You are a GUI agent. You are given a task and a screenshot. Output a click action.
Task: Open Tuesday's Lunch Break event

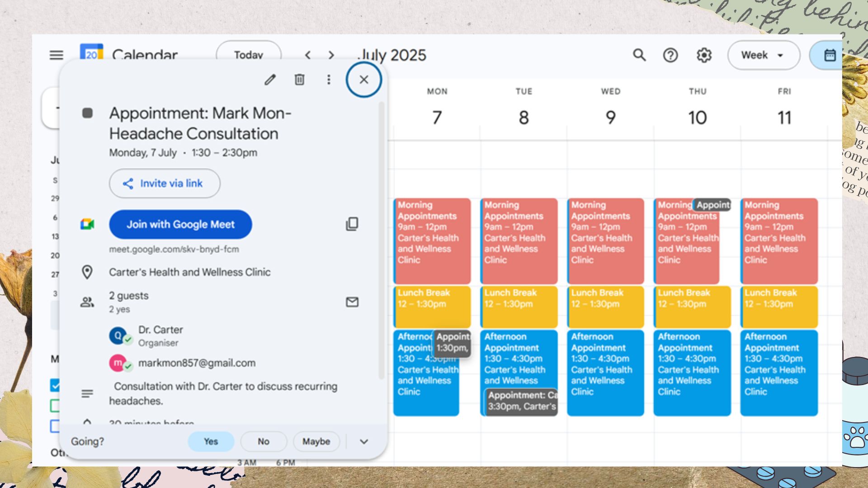point(519,307)
